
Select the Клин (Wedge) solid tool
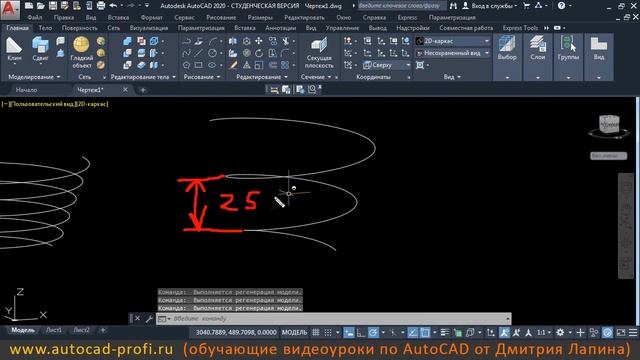tap(14, 49)
